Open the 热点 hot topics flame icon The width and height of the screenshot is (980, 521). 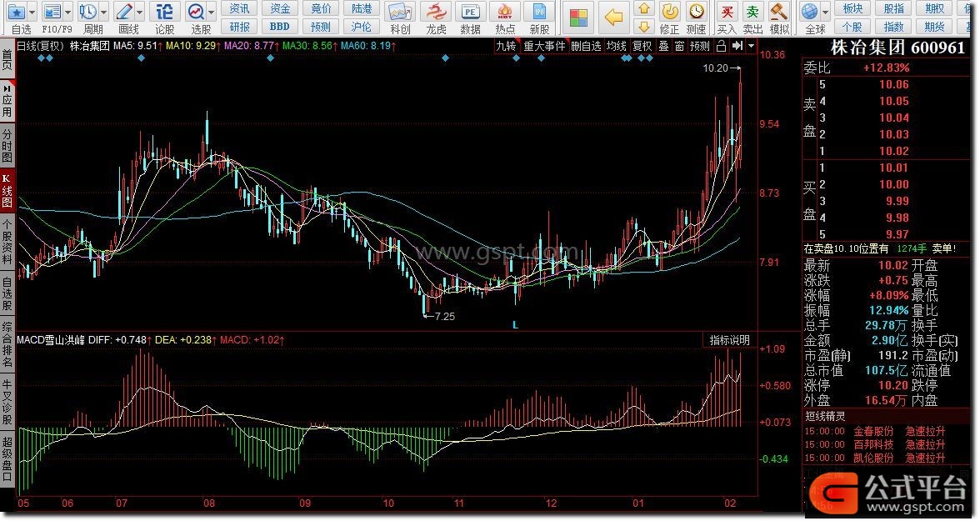(504, 12)
